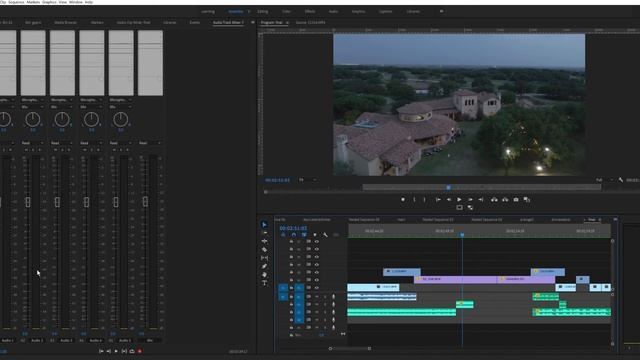This screenshot has height=360, width=640.
Task: Toggle eye icon on the topmost video track
Action: tap(317, 241)
